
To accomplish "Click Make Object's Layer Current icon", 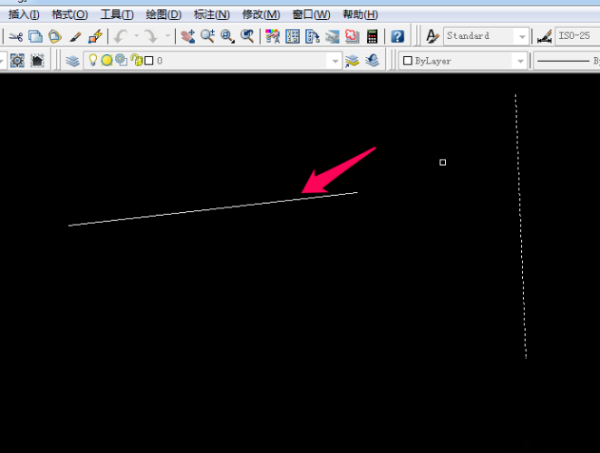I will (x=352, y=60).
